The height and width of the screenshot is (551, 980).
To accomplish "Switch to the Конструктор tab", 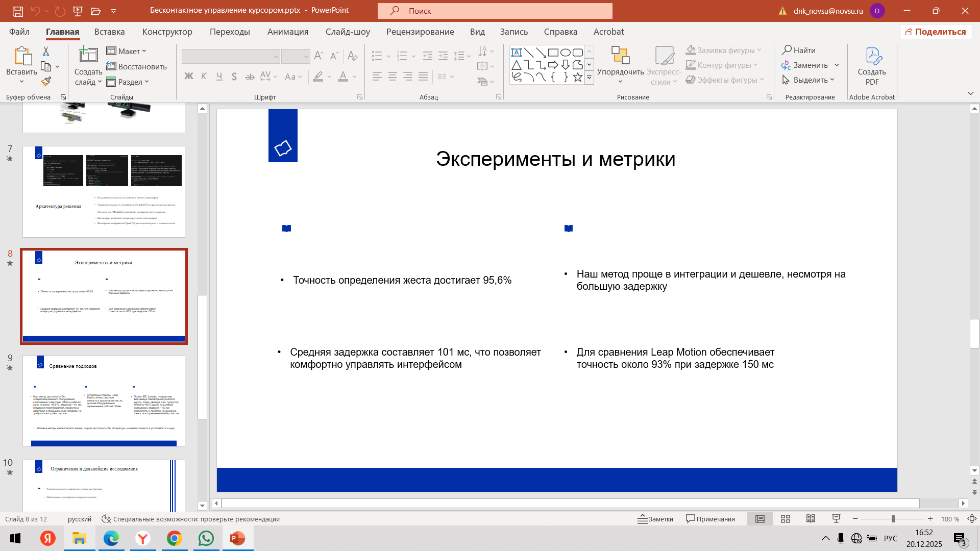I will [167, 32].
